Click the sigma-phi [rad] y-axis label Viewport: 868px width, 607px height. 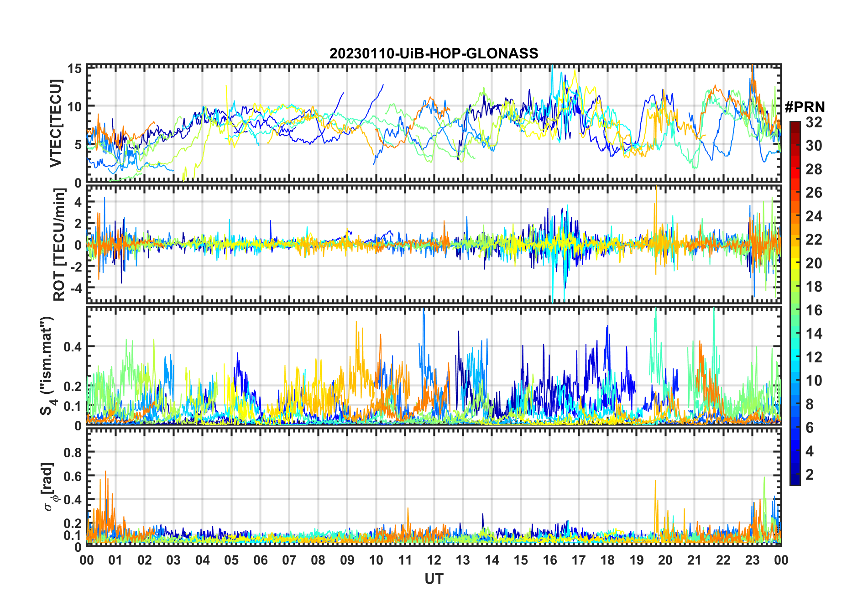point(49,487)
